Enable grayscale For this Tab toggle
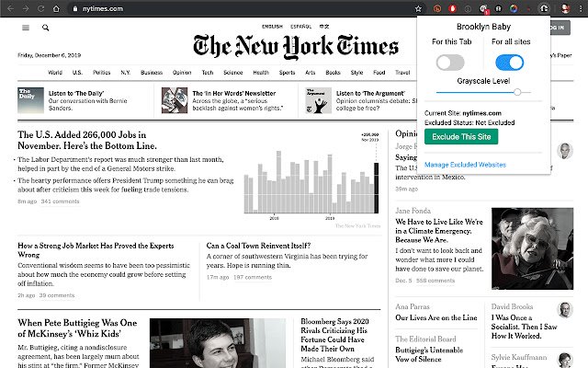The height and width of the screenshot is (368, 588). point(450,63)
